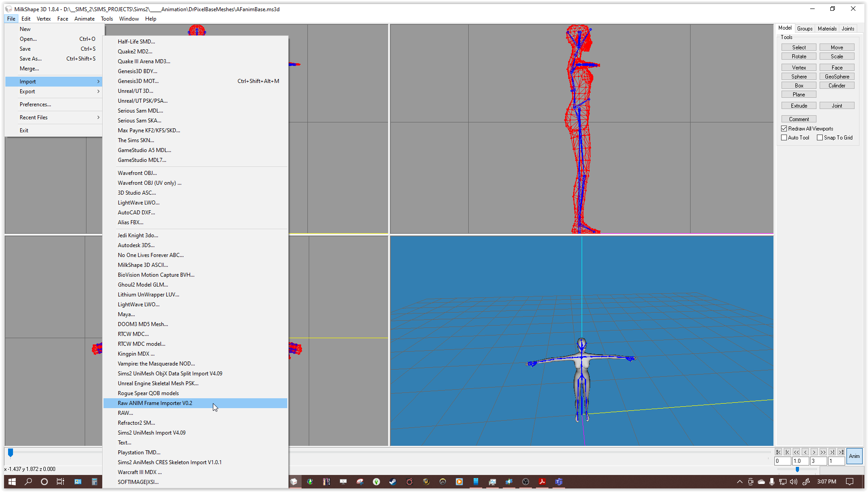Screen dimensions: 868x492
Task: Choose Raw ANIM Frame Importer V0.2
Action: (x=155, y=403)
